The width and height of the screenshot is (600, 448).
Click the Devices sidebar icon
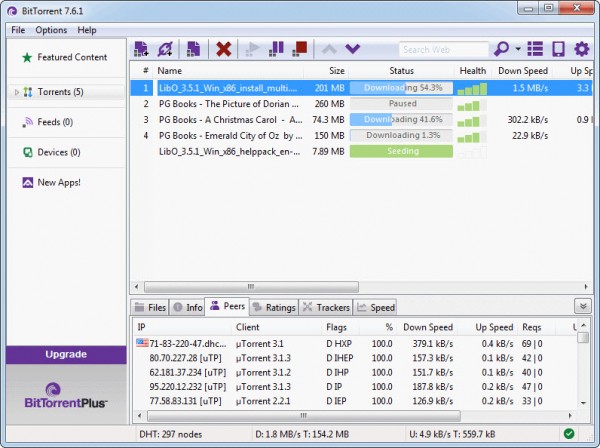(28, 152)
